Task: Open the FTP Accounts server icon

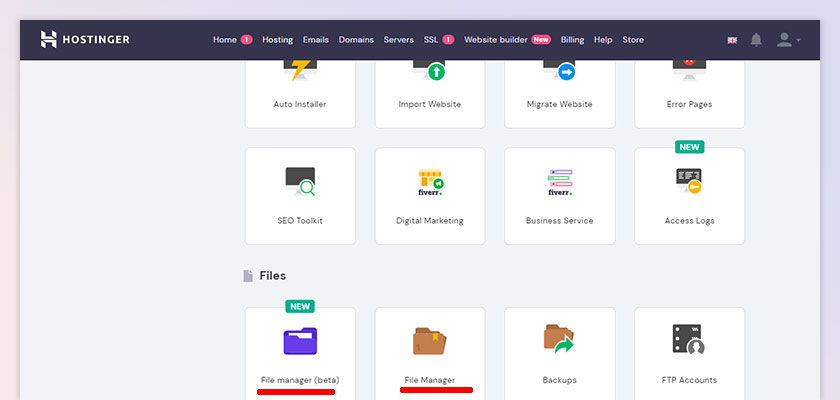Action: (688, 339)
